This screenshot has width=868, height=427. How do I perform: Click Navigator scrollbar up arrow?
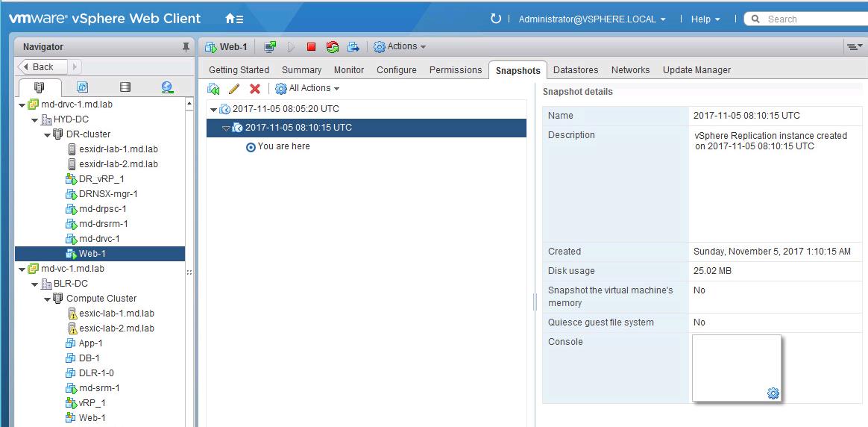click(x=189, y=104)
